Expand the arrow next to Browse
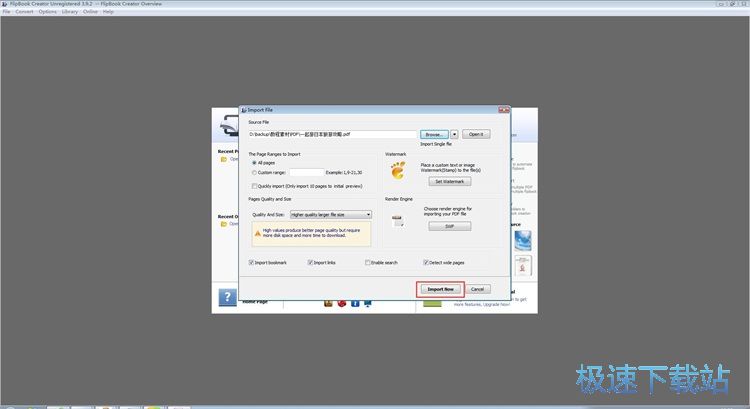Image resolution: width=750 pixels, height=409 pixels. click(x=454, y=134)
